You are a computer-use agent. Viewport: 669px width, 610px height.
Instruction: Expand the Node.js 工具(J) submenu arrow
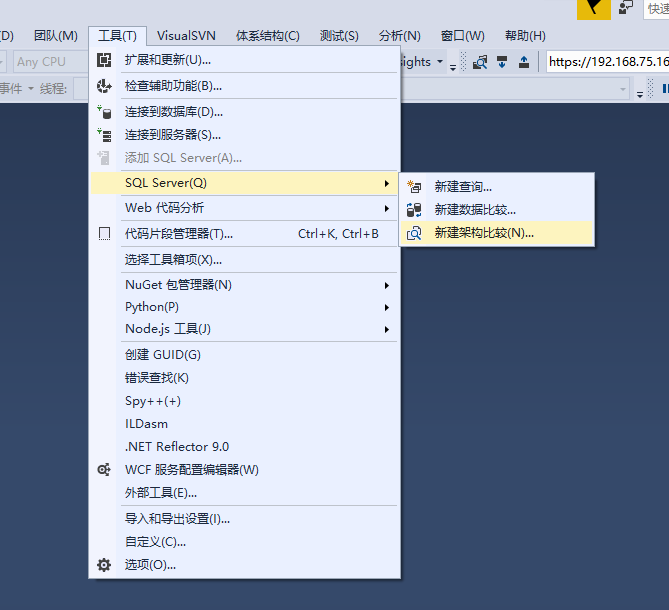pyautogui.click(x=387, y=329)
